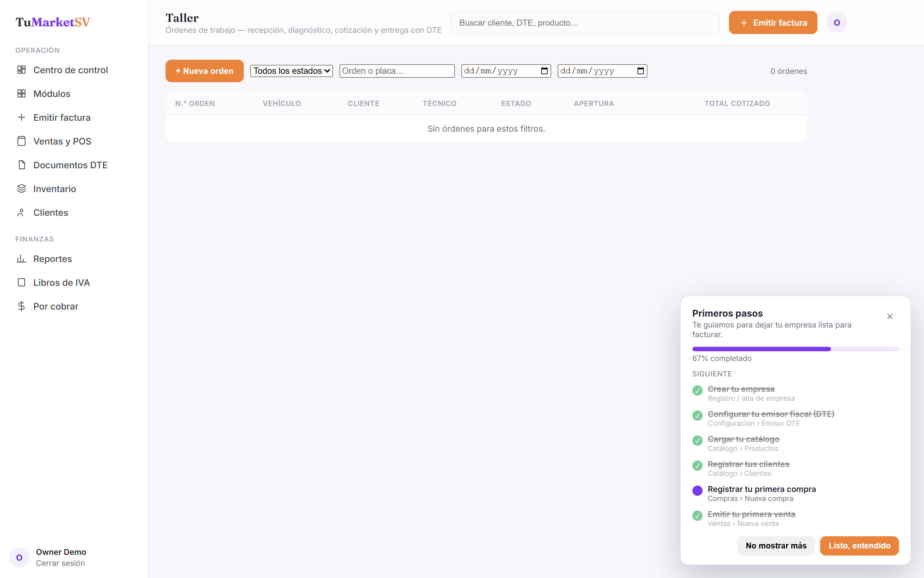Click the Inventario layers icon
The width and height of the screenshot is (924, 578).
tap(21, 188)
